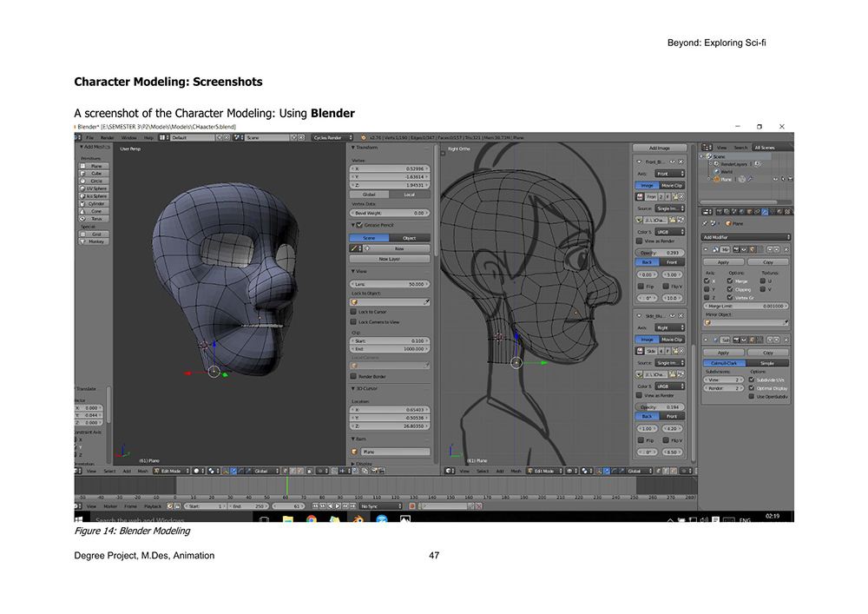Open File Explorer from the taskbar

(288, 519)
